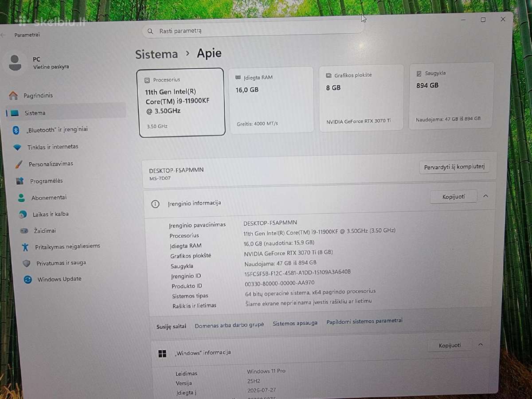Open the Programėlės apps icon

coord(20,181)
